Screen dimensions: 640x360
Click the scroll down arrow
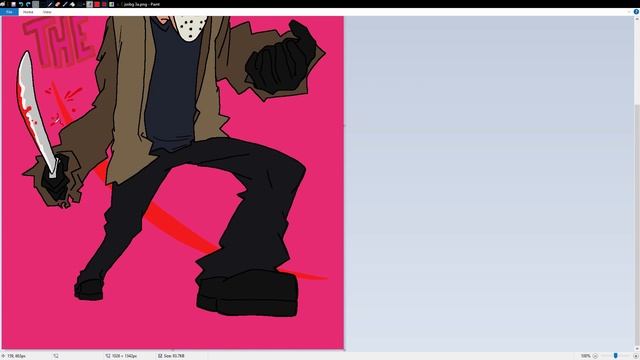coord(637,349)
